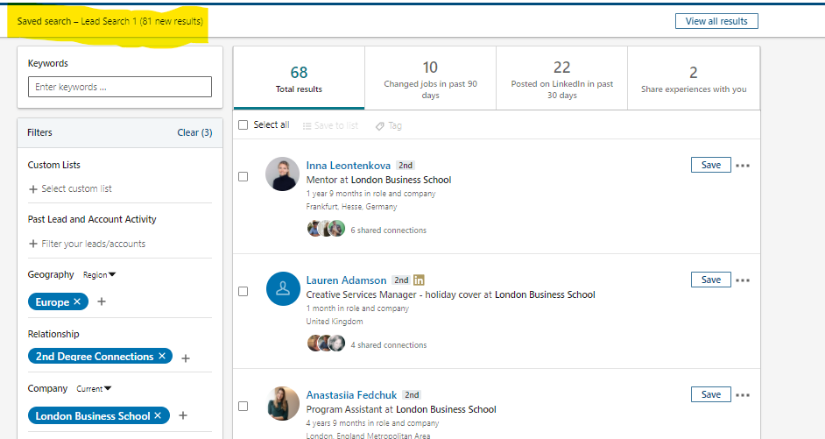Click the Saved search Lead Search 1 title

point(110,21)
